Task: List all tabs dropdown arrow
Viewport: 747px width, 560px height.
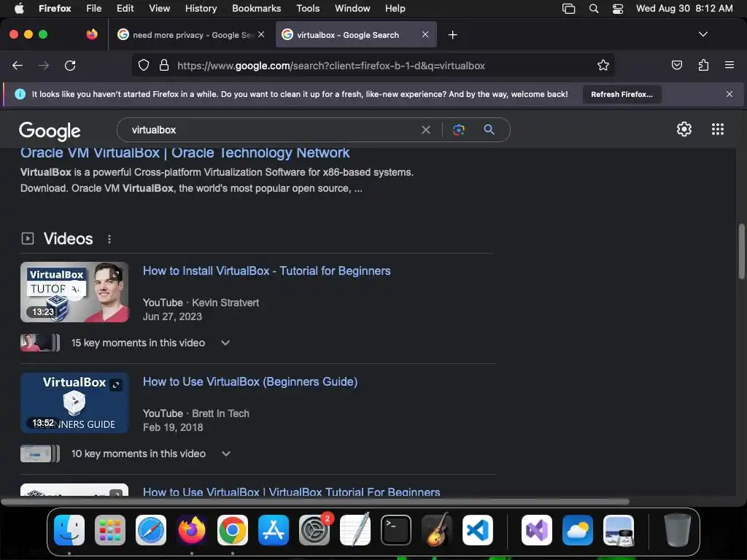Action: [703, 34]
